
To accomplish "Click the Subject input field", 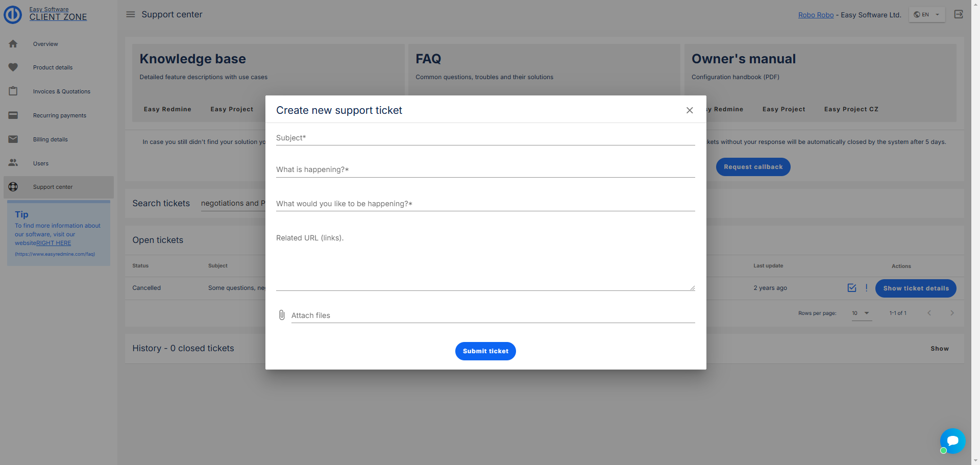I will [485, 138].
